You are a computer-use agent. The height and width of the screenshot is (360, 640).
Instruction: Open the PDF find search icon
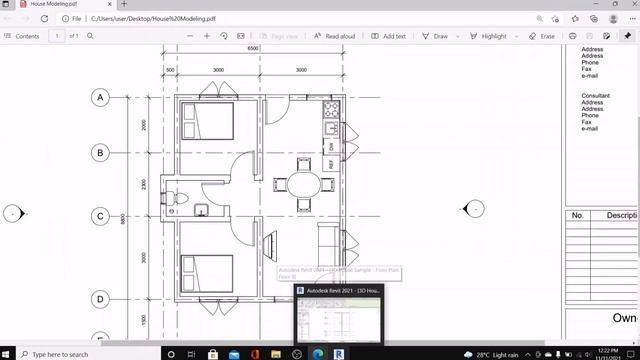click(90, 36)
